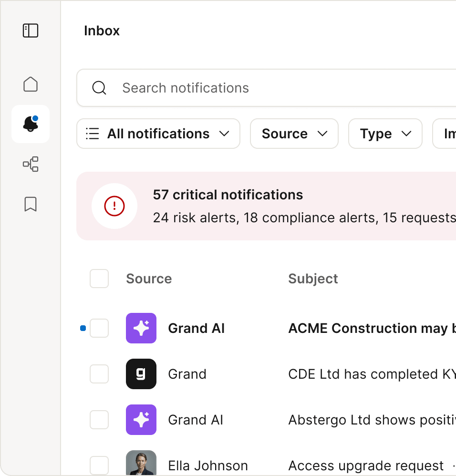This screenshot has height=476, width=456.
Task: Open the workflow hierarchy icon
Action: 31,164
